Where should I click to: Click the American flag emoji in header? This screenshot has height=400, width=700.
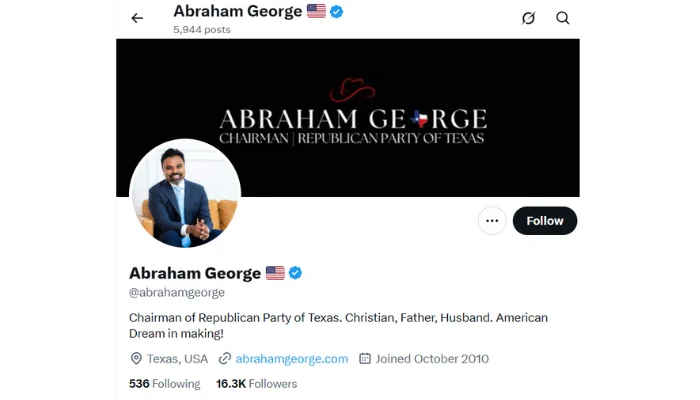(317, 11)
